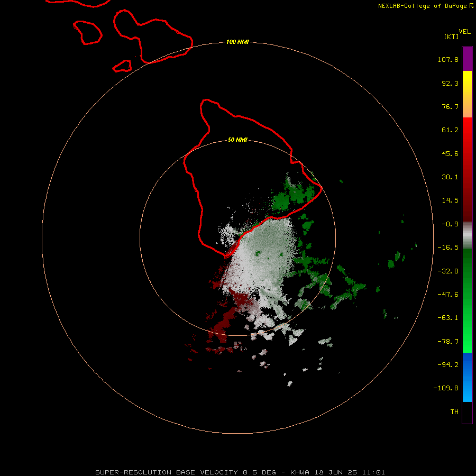Click the 107.8 value on velocity scale
Viewport: 476px width, 476px height.
[x=448, y=59]
